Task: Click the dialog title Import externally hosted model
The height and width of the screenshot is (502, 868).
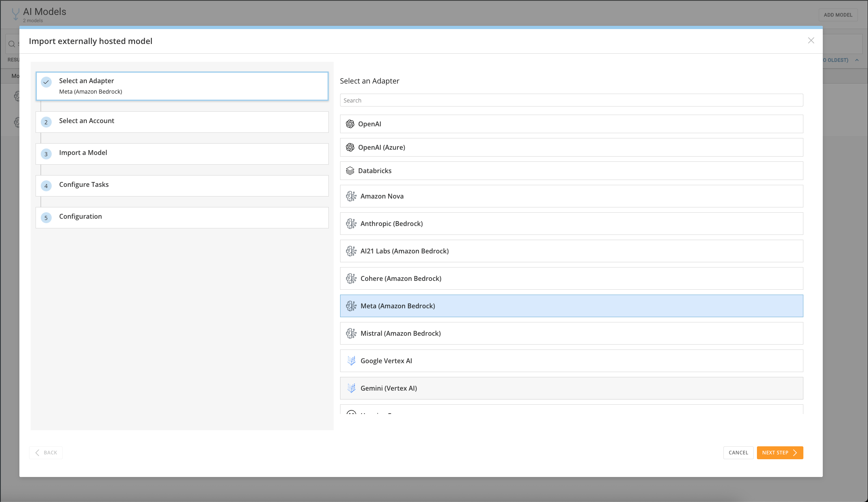Action: click(90, 41)
